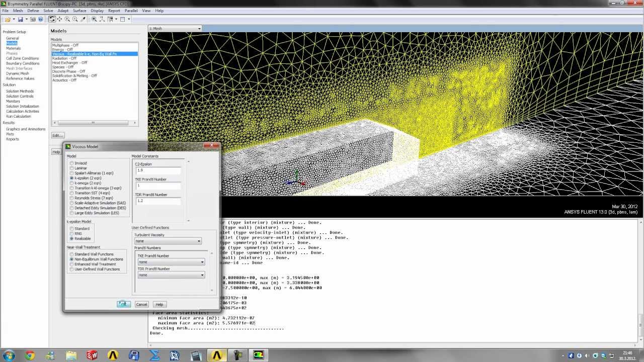Open the TKE Prandtl Number UDF dropdown
Screen dimensions: 644x362
click(x=171, y=262)
